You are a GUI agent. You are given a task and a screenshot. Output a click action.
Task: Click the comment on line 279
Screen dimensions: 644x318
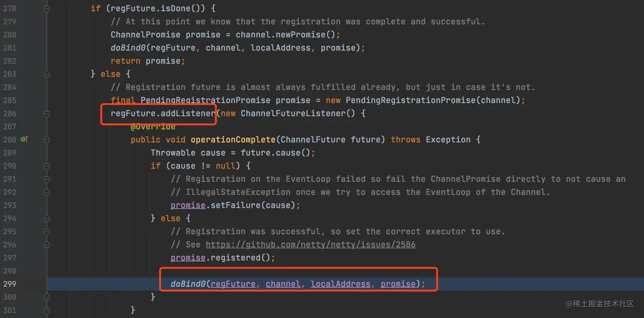pyautogui.click(x=298, y=22)
